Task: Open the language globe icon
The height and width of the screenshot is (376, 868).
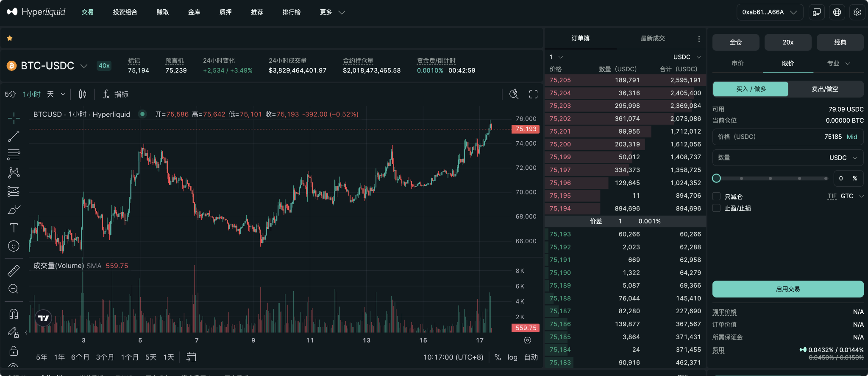Action: point(837,12)
